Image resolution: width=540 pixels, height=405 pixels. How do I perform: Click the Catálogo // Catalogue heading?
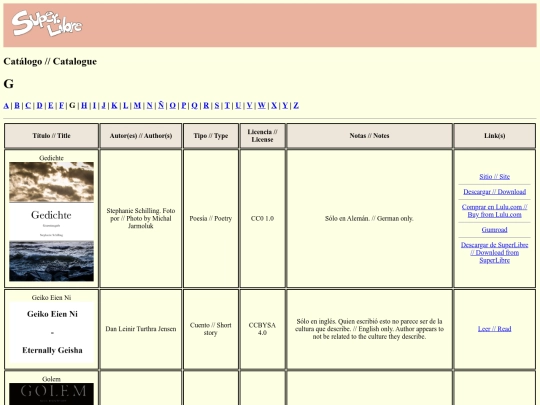[x=50, y=61]
